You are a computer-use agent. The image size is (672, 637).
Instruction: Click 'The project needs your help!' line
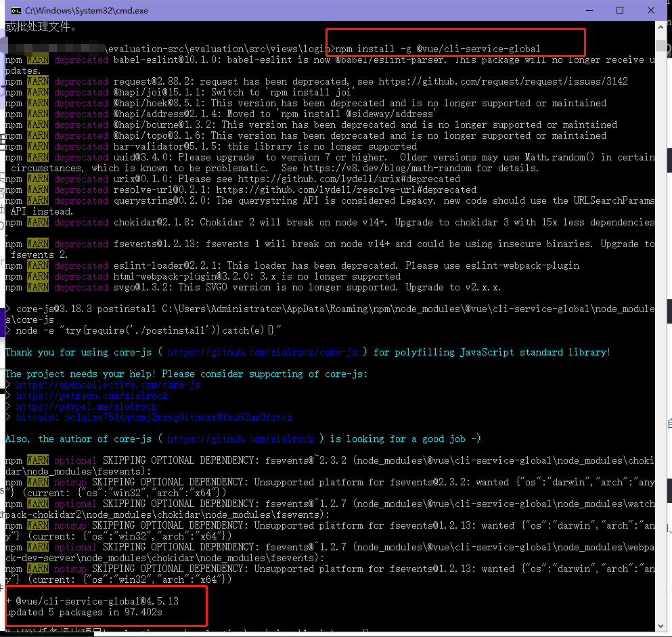(x=186, y=374)
